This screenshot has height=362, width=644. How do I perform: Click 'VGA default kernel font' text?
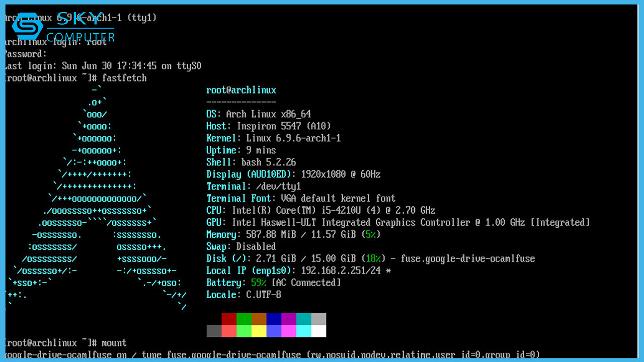338,199
